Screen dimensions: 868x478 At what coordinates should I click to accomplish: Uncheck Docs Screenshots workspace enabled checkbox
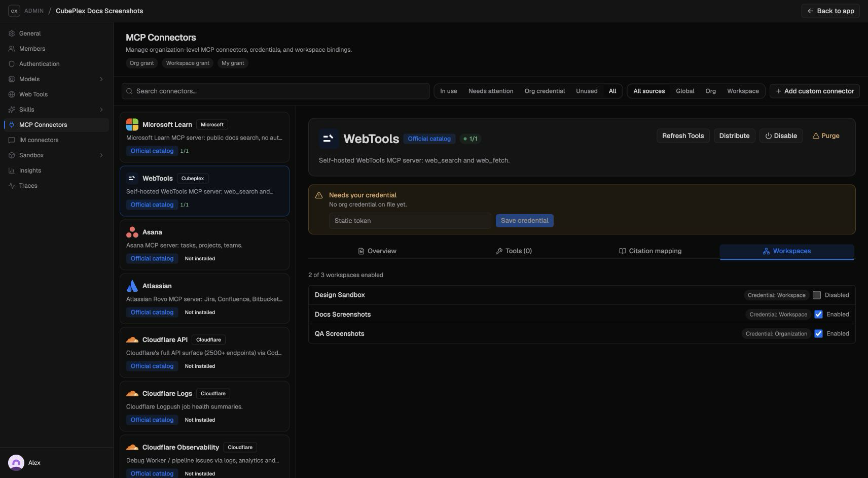click(x=818, y=315)
